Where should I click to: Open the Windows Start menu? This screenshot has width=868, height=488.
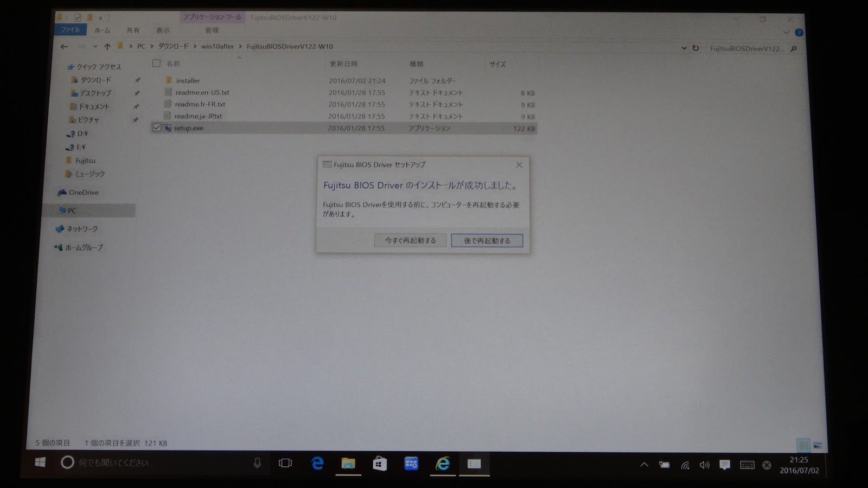point(40,462)
